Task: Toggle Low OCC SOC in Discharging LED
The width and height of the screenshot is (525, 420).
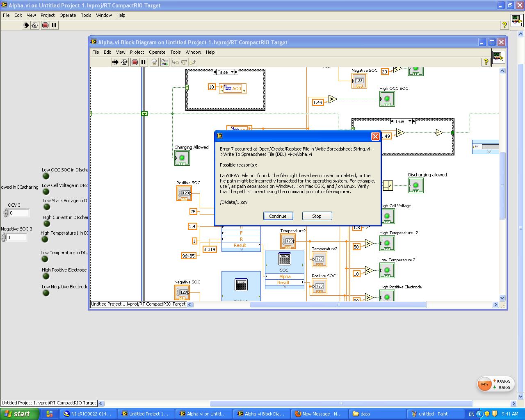Action: pyautogui.click(x=46, y=176)
